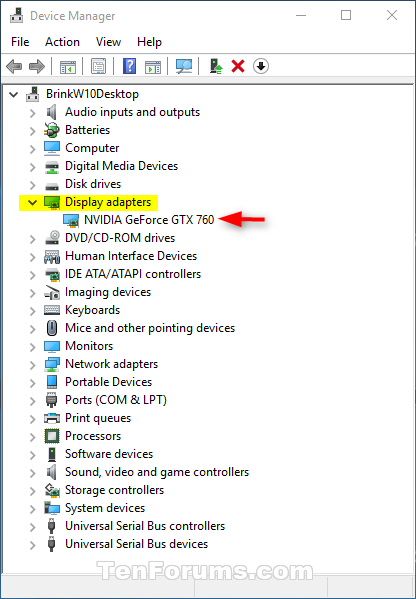Click the red X Uninstall device icon

(x=238, y=66)
